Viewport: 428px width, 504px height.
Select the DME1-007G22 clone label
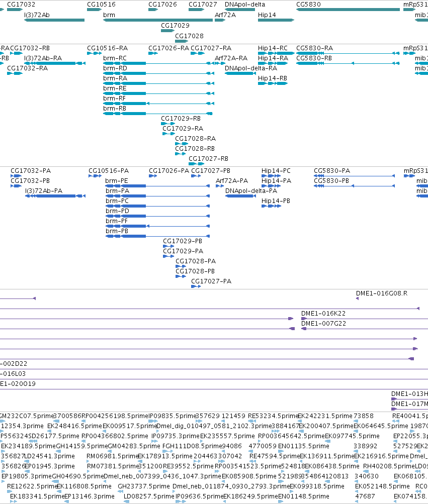[323, 324]
